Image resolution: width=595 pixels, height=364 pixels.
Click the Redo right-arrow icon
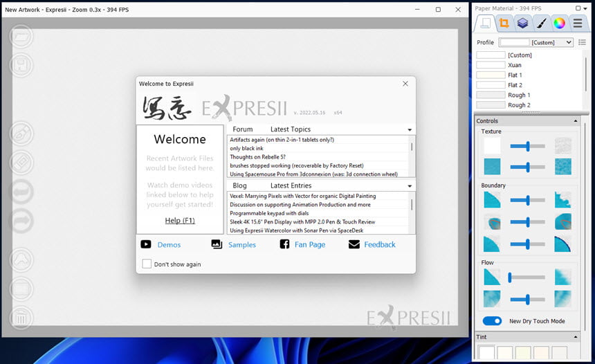(21, 221)
